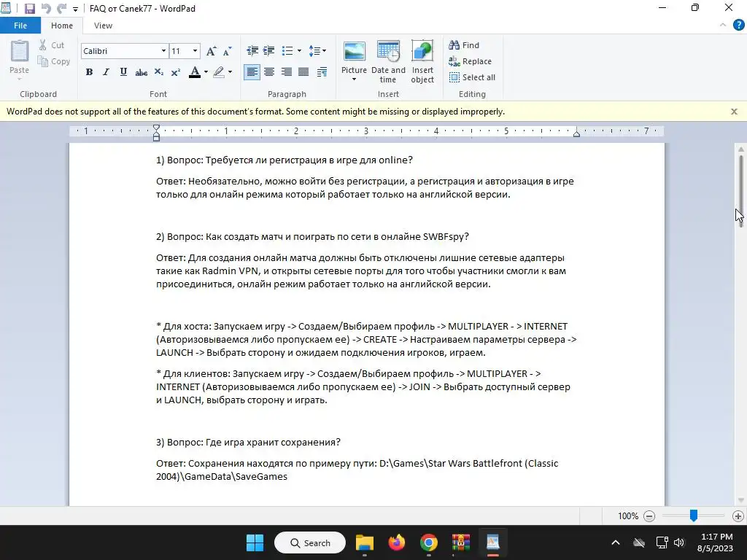Apply the text highlight color pen
Screen dimensions: 747x560
219,72
